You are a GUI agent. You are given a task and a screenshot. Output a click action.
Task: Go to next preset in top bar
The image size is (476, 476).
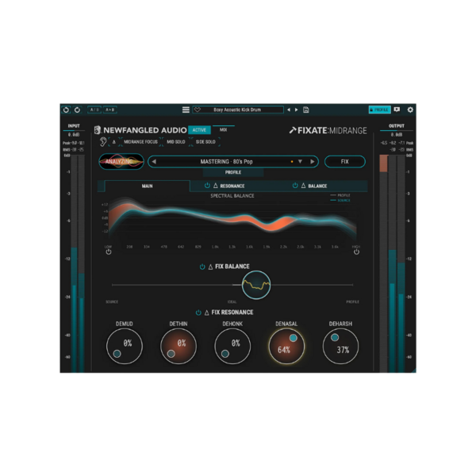(x=296, y=109)
